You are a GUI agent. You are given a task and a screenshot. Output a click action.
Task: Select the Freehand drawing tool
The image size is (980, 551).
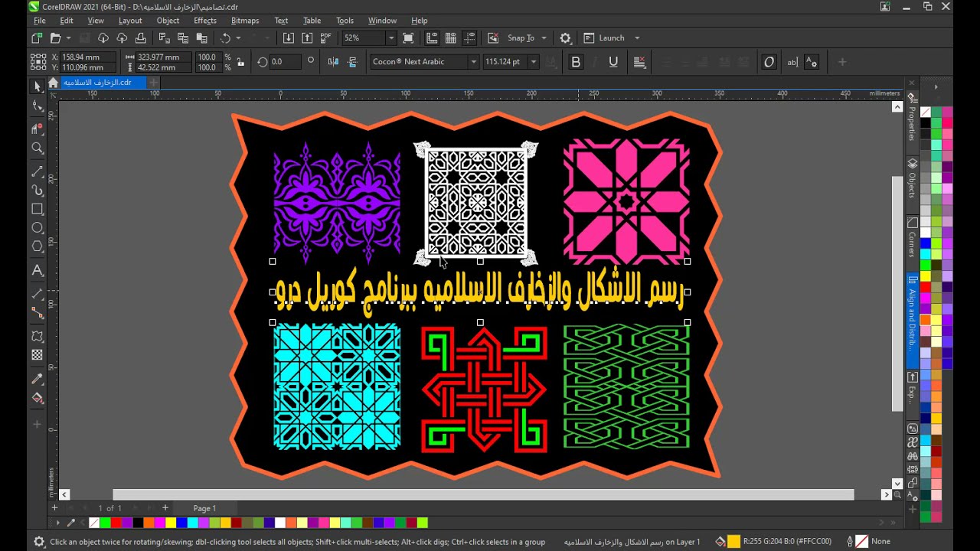[38, 171]
